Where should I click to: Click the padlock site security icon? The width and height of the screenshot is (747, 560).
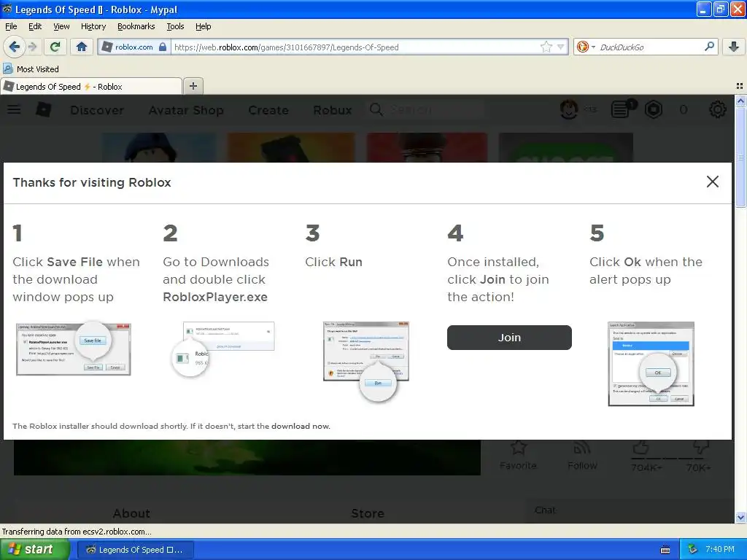(x=163, y=47)
